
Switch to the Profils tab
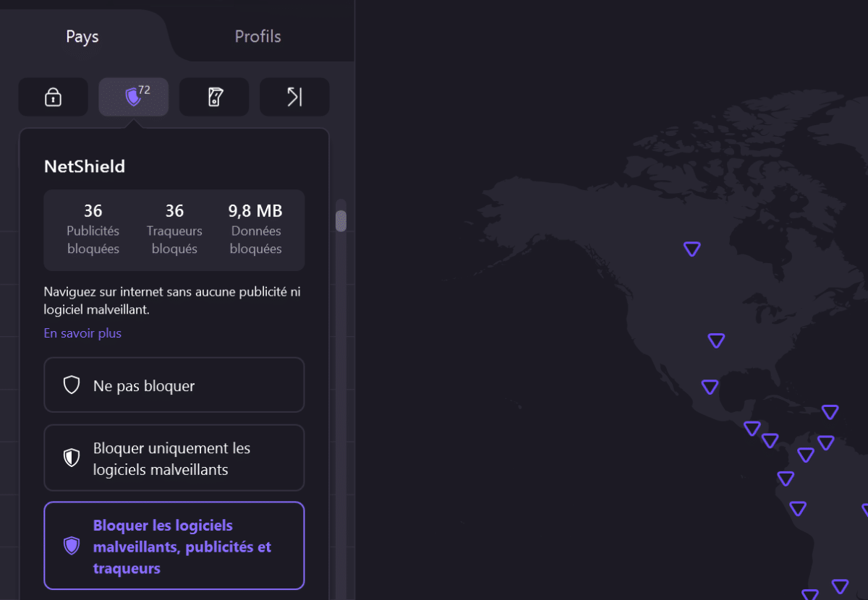click(258, 36)
